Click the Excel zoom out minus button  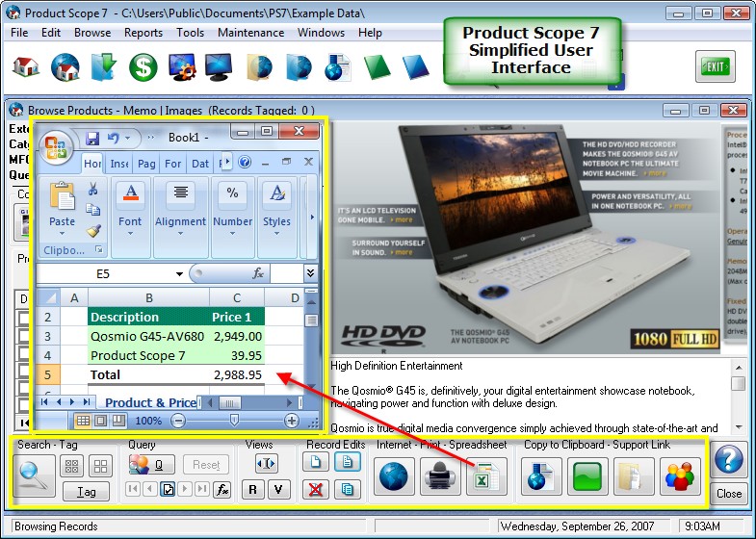[x=178, y=421]
